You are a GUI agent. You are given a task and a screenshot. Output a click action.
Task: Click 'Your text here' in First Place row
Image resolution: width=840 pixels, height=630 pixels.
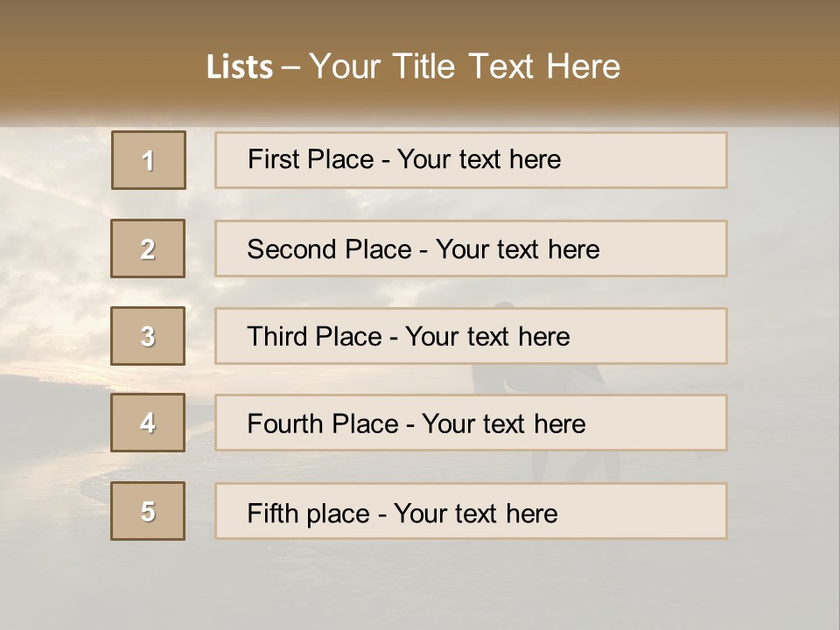click(479, 159)
